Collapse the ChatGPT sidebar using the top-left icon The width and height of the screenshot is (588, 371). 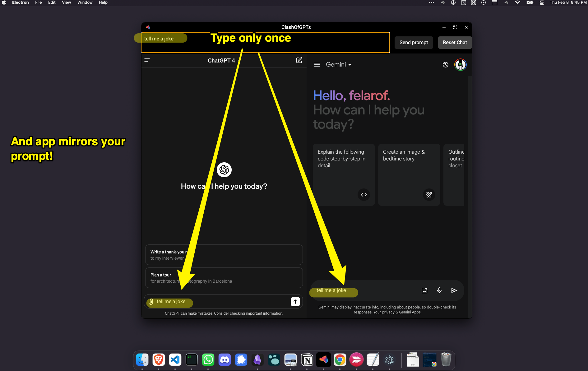(x=147, y=60)
